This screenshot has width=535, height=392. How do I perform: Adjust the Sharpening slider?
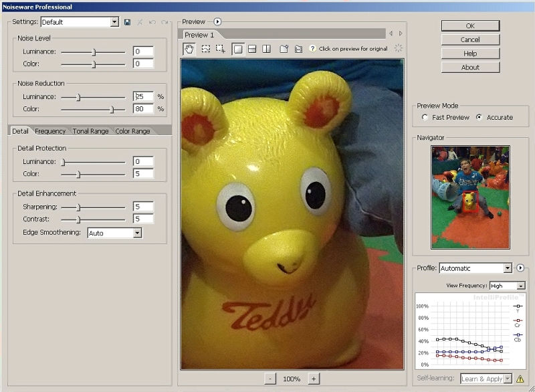click(x=78, y=207)
